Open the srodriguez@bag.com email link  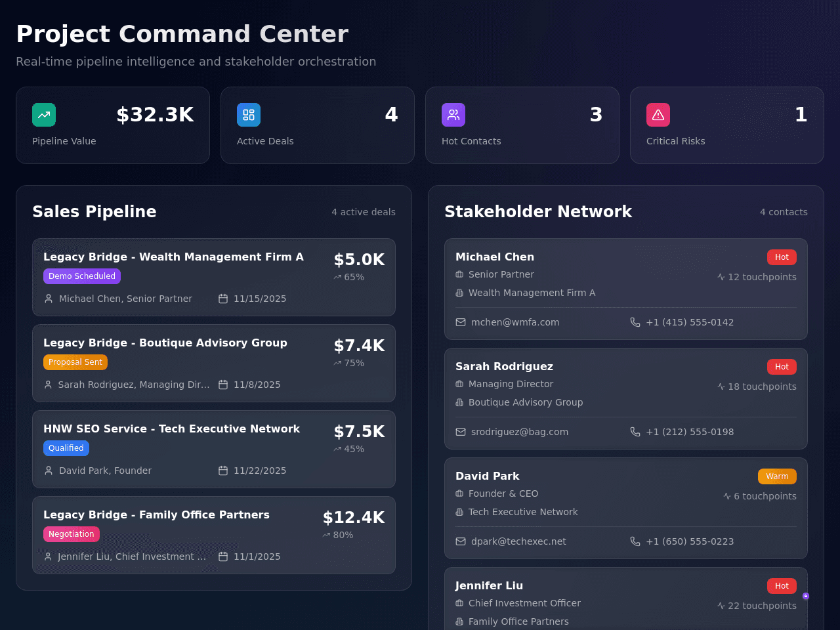coord(520,432)
